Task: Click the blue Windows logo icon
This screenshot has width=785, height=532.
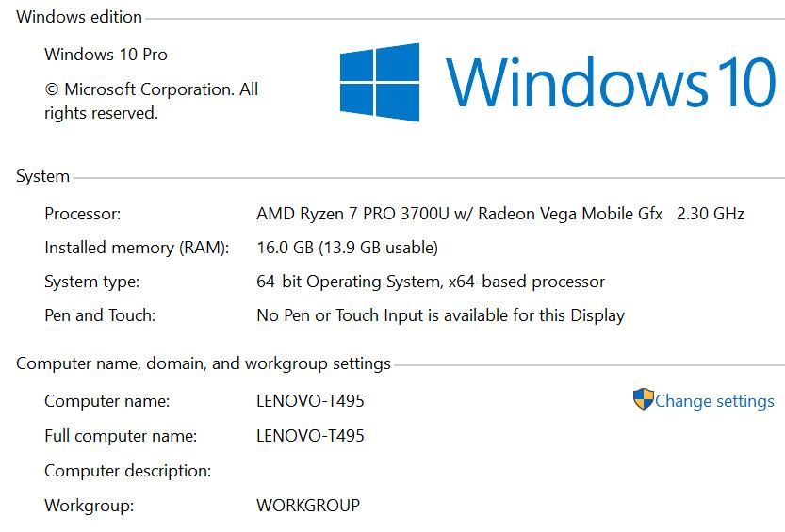Action: pos(380,82)
